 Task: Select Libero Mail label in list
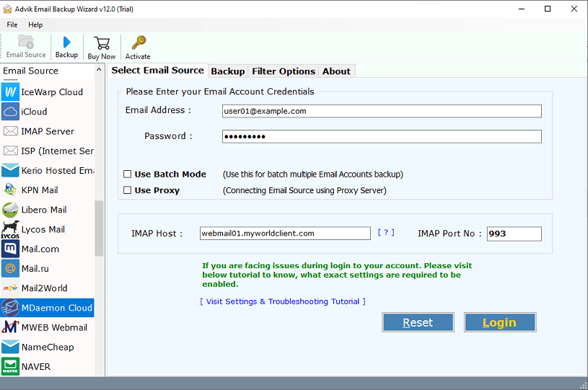[x=44, y=210]
